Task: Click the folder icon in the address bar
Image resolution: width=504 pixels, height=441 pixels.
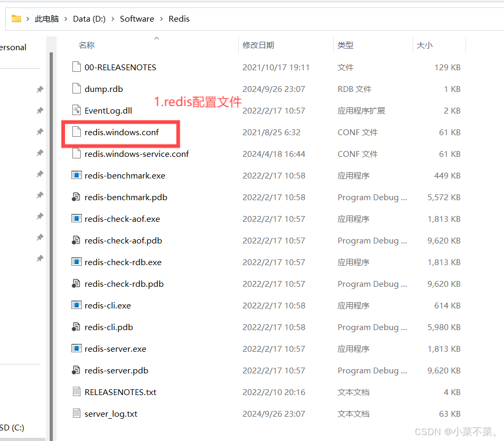Action: 16,18
